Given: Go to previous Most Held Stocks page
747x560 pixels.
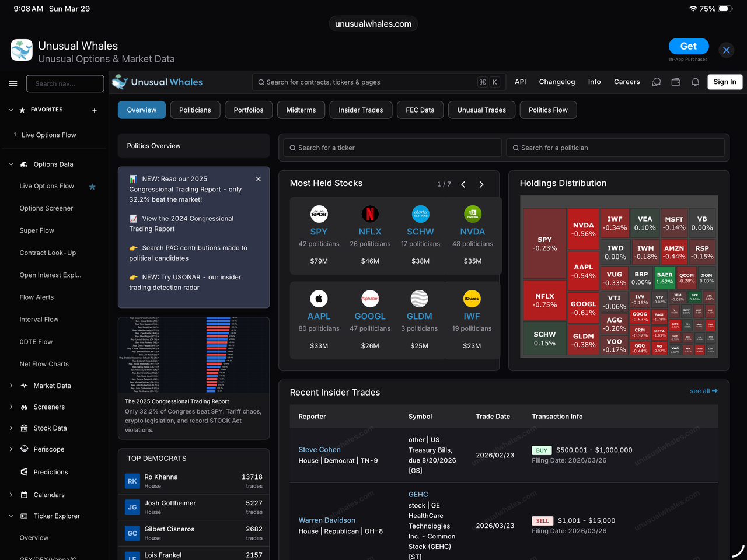Looking at the screenshot, I should pos(463,184).
